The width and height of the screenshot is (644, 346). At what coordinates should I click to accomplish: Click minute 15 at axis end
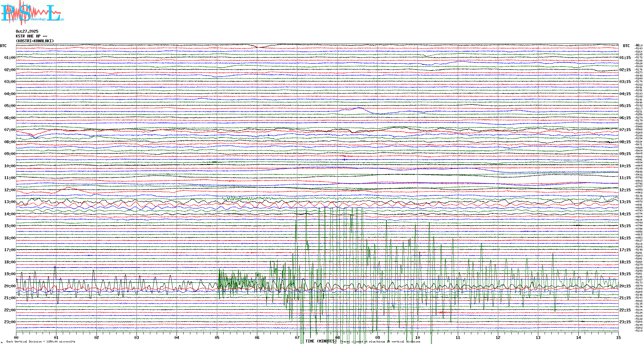pyautogui.click(x=618, y=337)
